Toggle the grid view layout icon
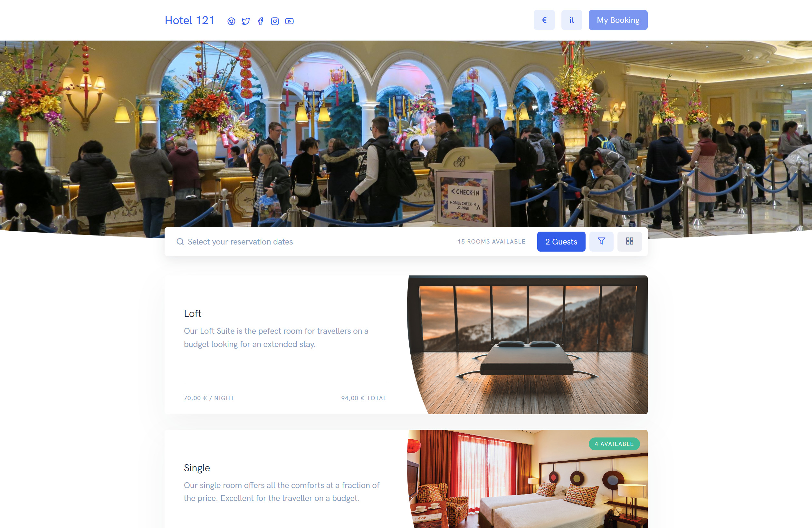This screenshot has width=812, height=528. [x=630, y=241]
